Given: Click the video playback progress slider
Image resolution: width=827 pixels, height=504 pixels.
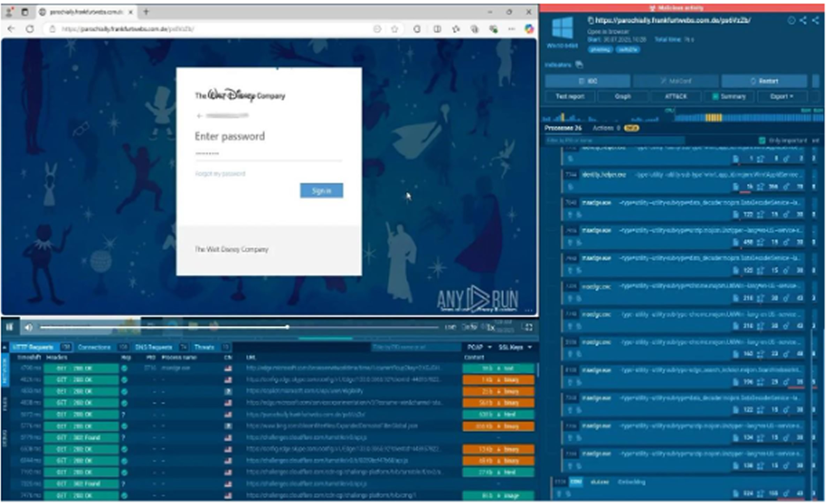Looking at the screenshot, I should [x=239, y=327].
